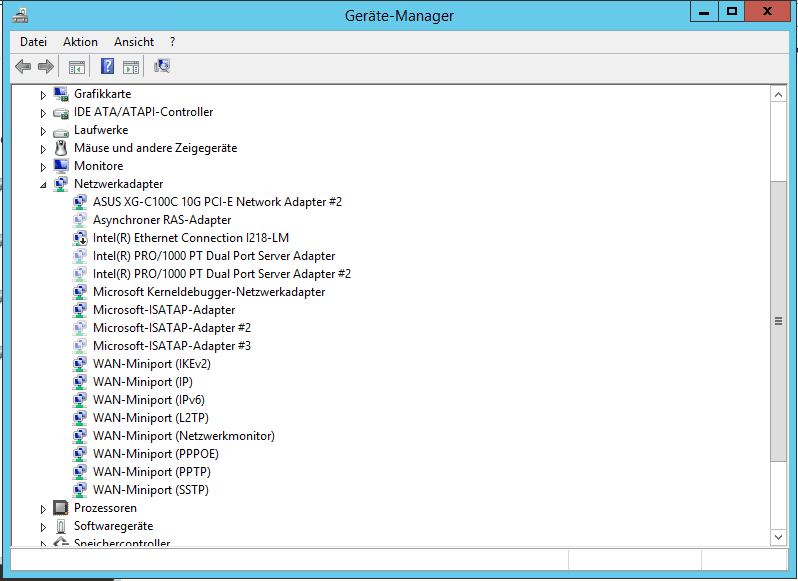Open the ? help menu

173,42
